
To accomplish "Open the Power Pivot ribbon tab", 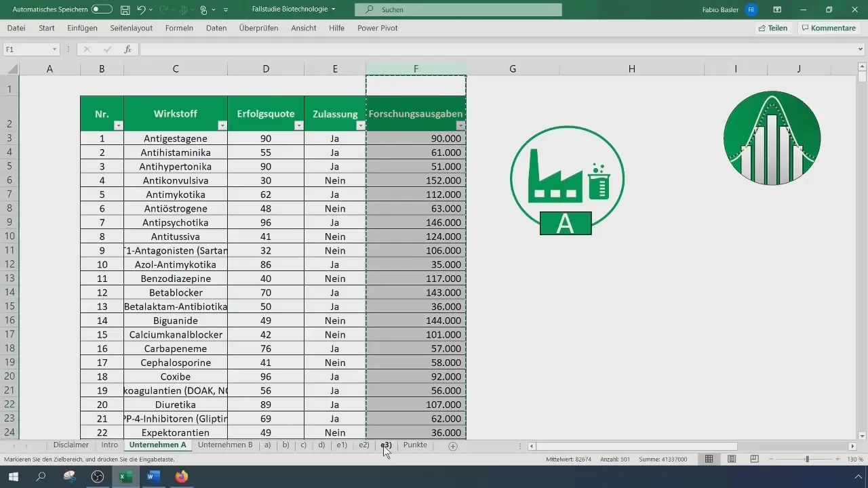I will (378, 28).
